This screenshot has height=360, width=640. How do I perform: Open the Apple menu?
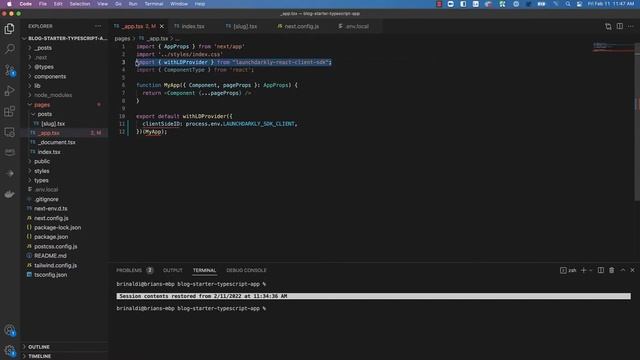pyautogui.click(x=9, y=4)
